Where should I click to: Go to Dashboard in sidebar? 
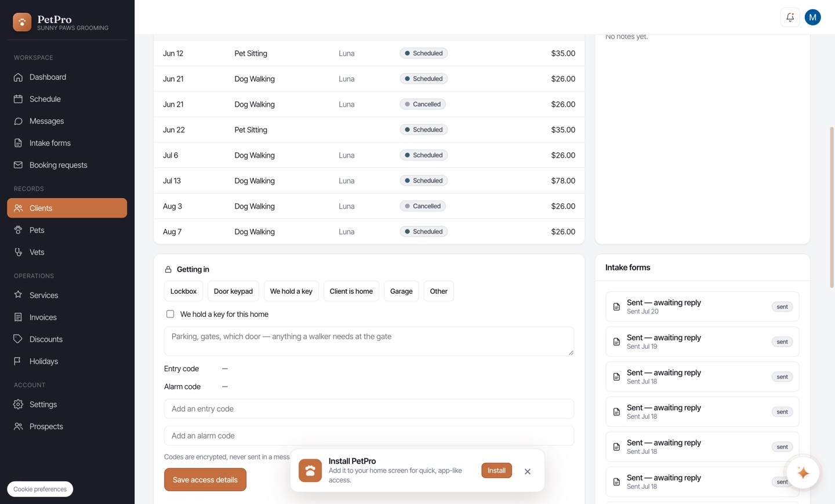tap(67, 77)
